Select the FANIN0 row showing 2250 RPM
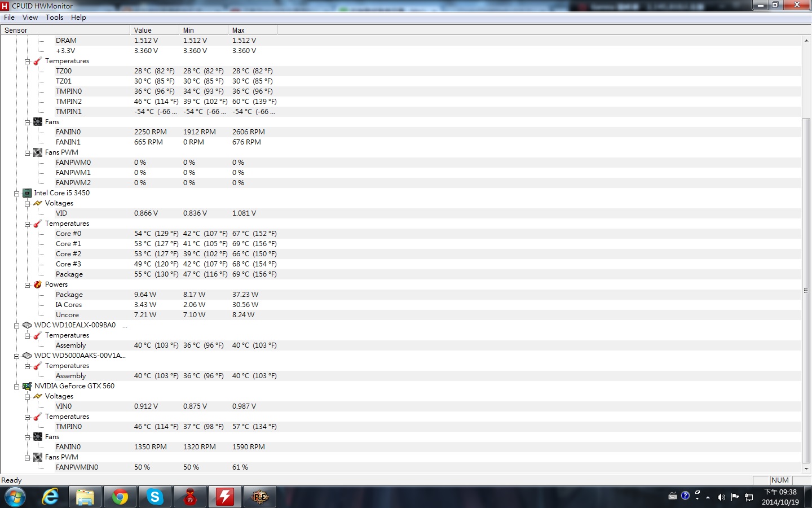This screenshot has height=508, width=812. pos(401,132)
